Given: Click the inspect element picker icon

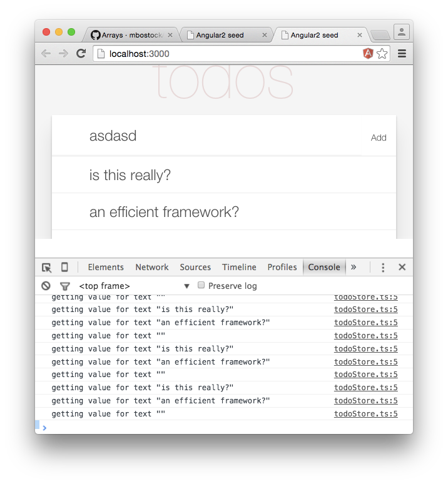Looking at the screenshot, I should (46, 268).
